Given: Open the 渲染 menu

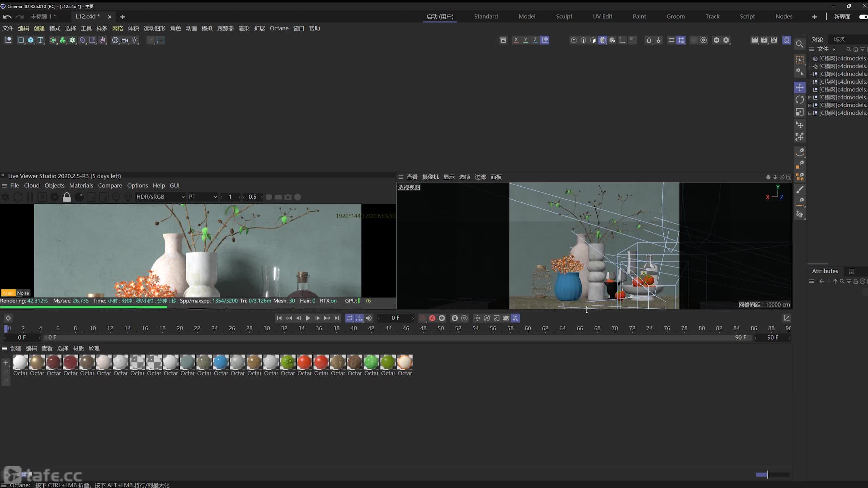Looking at the screenshot, I should click(244, 28).
